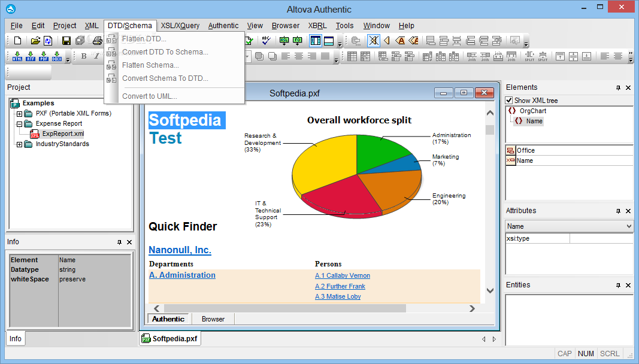The image size is (639, 364).
Task: Run the ABC spell check icon
Action: coord(266,40)
